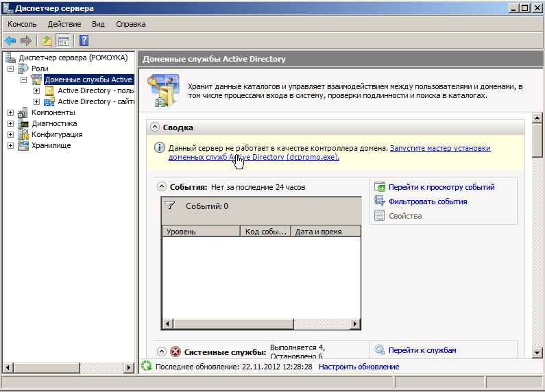
Task: Expand Active Directory - пользователи node
Action: pos(36,90)
